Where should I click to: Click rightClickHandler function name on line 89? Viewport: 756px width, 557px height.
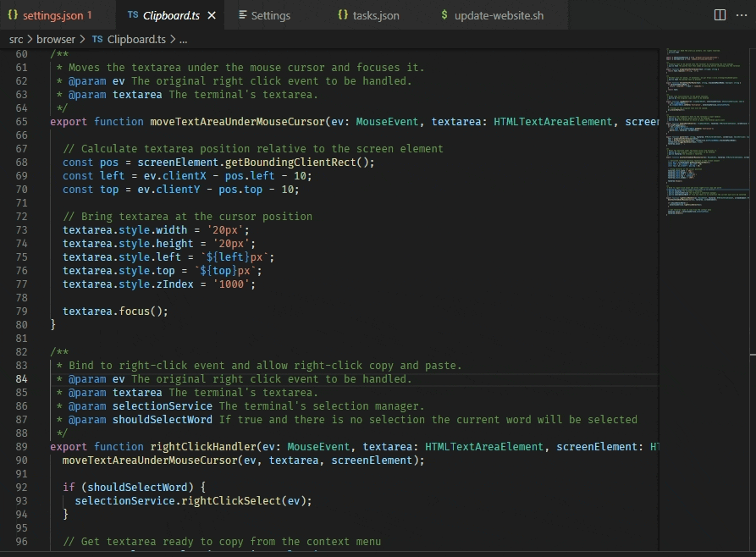[203, 447]
